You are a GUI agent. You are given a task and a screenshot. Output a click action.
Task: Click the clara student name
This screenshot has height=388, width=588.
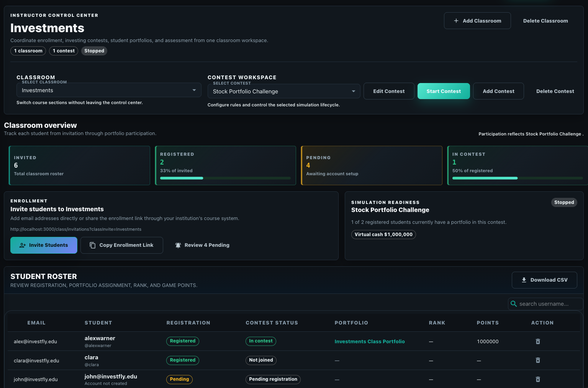click(x=92, y=357)
